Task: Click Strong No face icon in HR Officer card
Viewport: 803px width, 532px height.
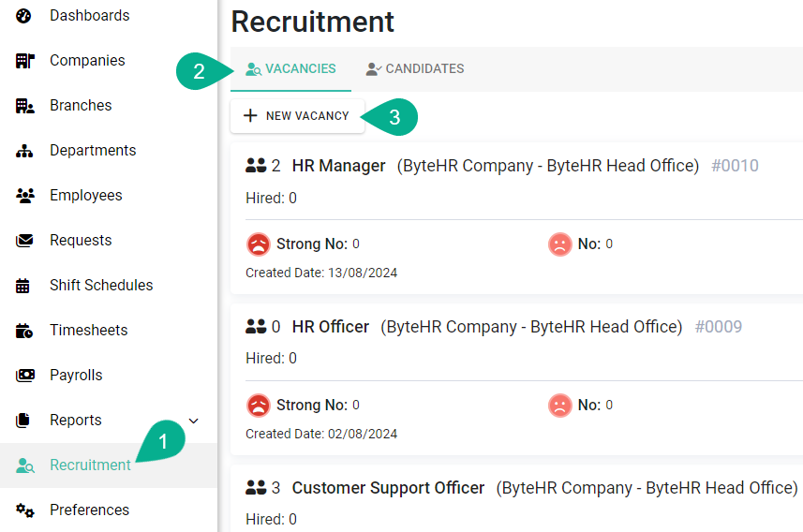Action: pos(259,406)
